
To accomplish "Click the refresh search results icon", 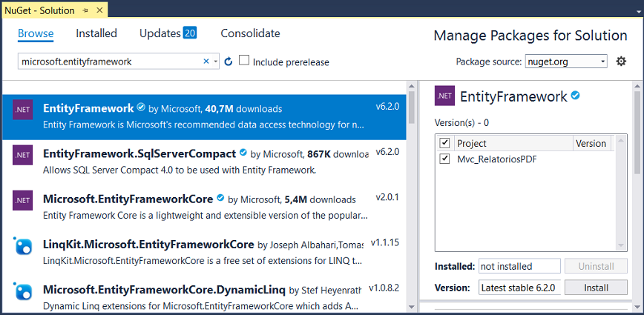I will pos(229,62).
